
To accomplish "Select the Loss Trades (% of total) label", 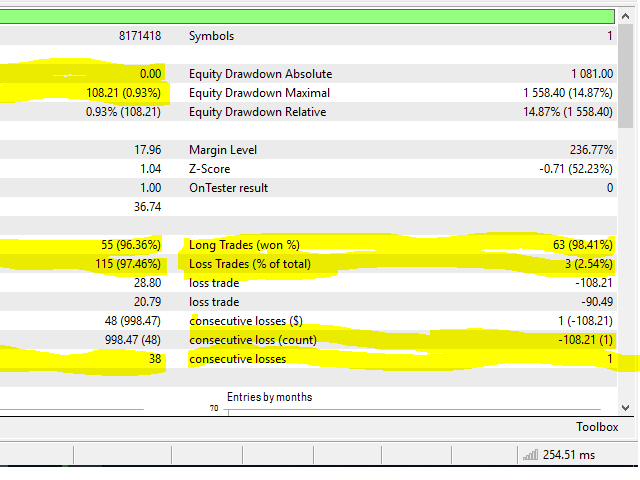I will pos(250,264).
